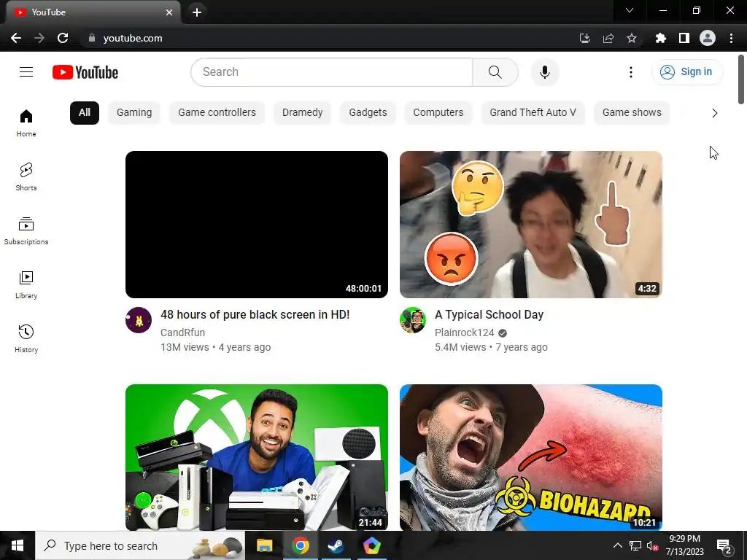Open a new browser tab
Image resolution: width=747 pixels, height=560 pixels.
click(x=197, y=12)
